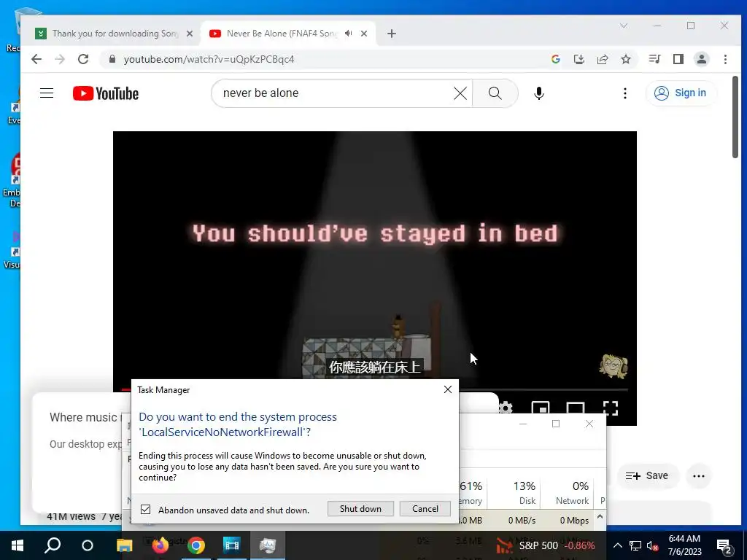Cancel the Task Manager end process dialog
Image resolution: width=747 pixels, height=560 pixels.
[425, 508]
